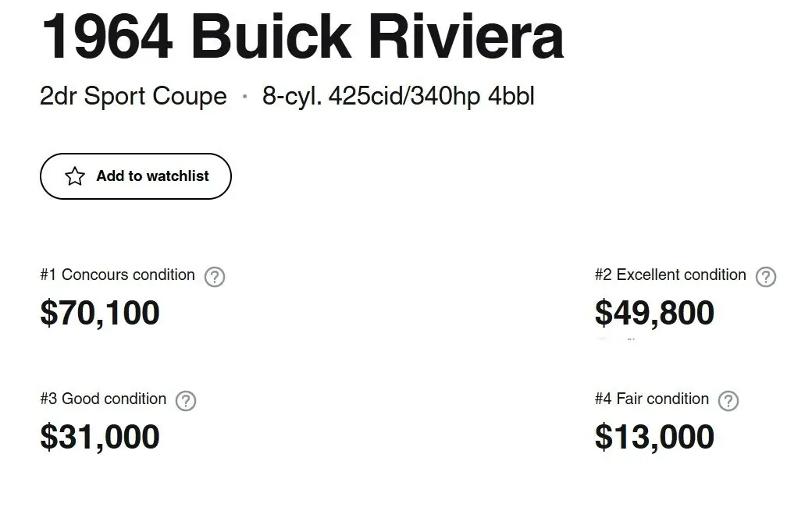This screenshot has width=812, height=525.
Task: Open help for #1 Concours condition
Action: click(x=215, y=277)
